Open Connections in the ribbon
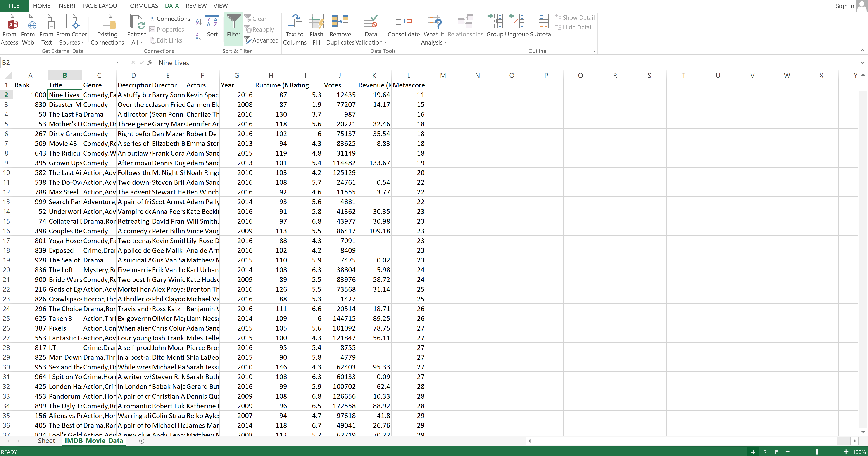Viewport: 868px width, 456px height. [169, 19]
